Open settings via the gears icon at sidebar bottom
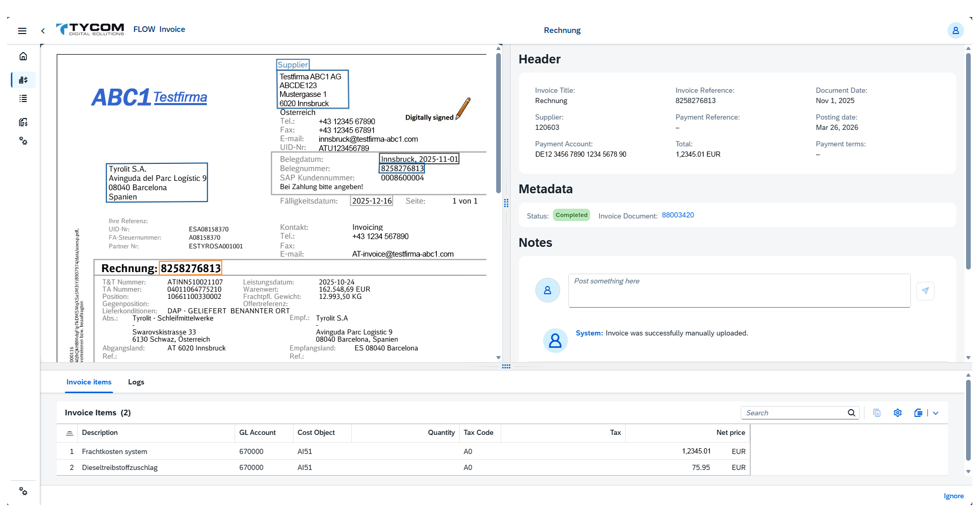This screenshot has height=522, width=980. point(23,492)
